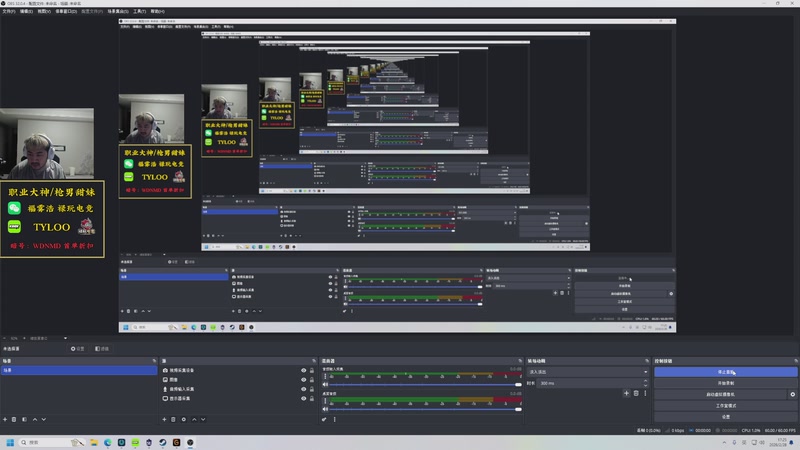Open the scene transition type dropdown

(x=588, y=372)
